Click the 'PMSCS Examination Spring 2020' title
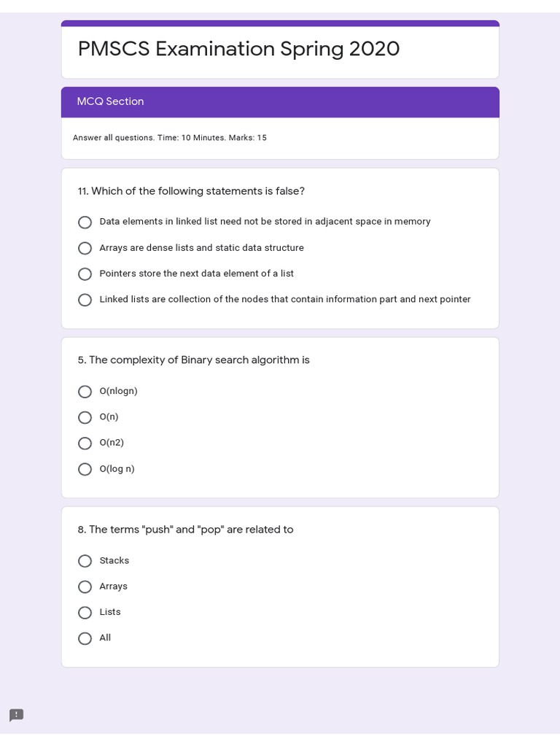The width and height of the screenshot is (560, 747). (x=238, y=49)
